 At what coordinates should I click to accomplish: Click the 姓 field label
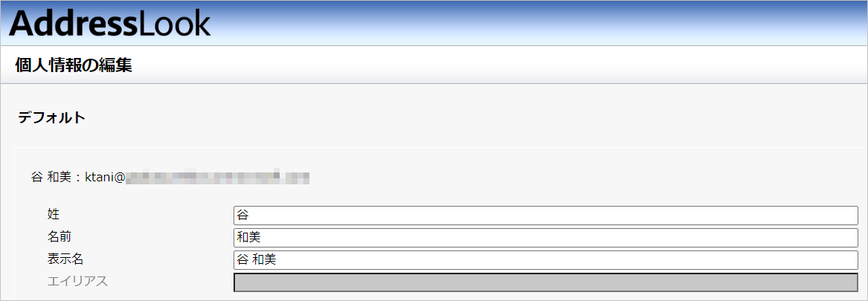point(54,215)
